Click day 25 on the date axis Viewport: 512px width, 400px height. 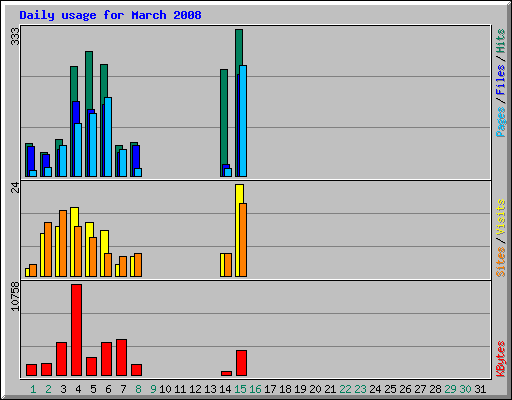point(390,389)
